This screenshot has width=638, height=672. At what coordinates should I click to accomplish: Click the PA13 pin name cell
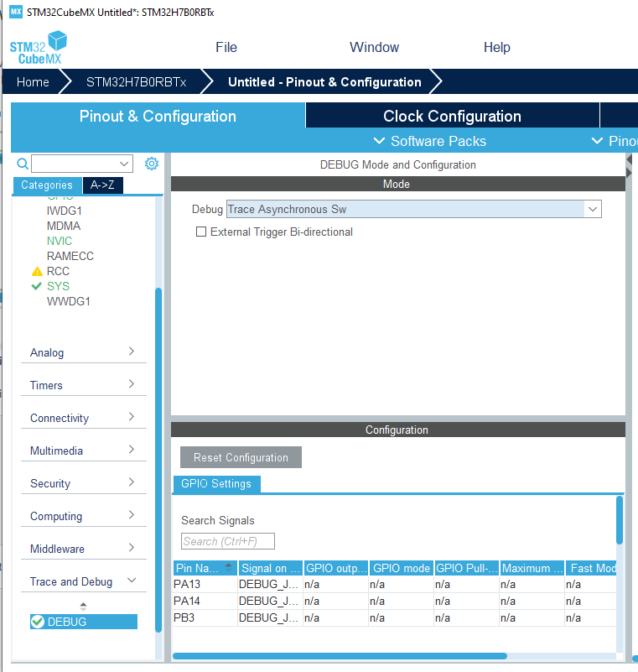[205, 584]
